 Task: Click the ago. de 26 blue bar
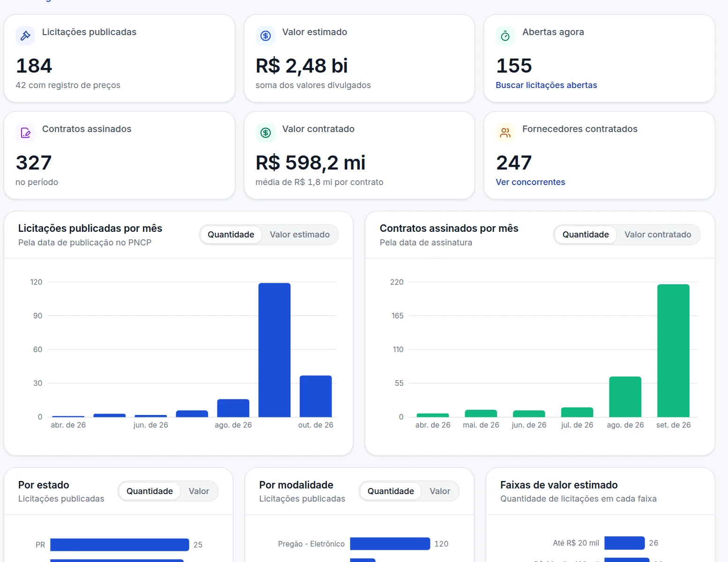click(x=233, y=408)
